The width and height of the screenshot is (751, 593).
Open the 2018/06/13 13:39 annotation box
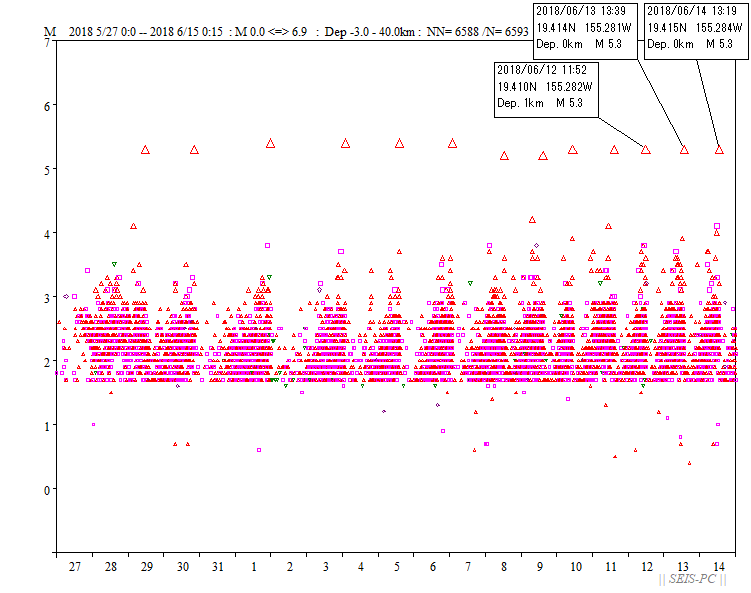tap(585, 31)
